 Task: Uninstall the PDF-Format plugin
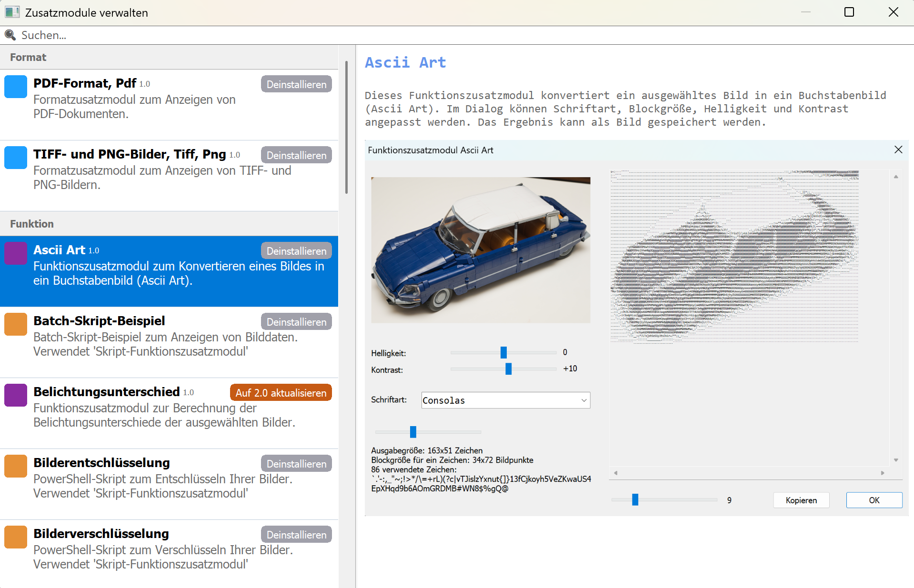tap(296, 84)
